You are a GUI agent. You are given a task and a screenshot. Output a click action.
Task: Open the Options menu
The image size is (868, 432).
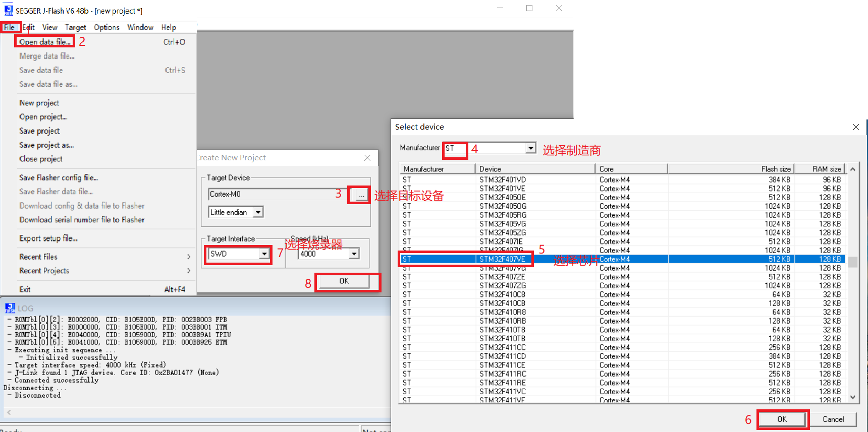pos(106,27)
